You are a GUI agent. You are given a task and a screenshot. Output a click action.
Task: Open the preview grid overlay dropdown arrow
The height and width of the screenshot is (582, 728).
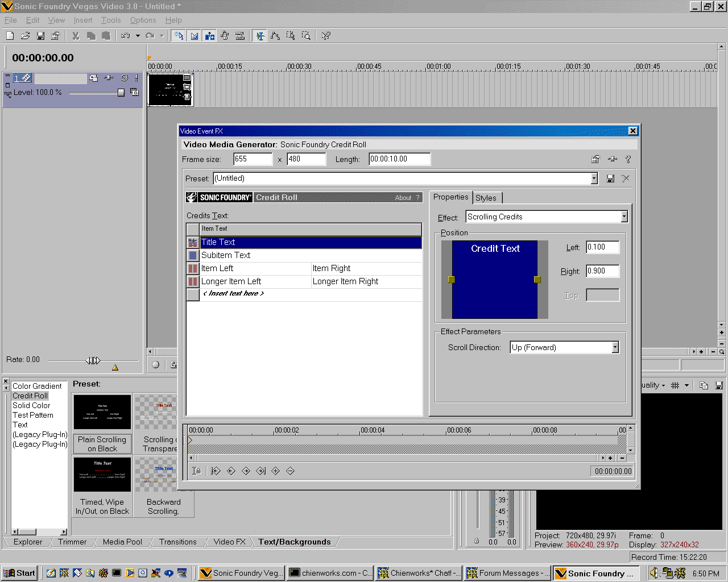point(686,385)
